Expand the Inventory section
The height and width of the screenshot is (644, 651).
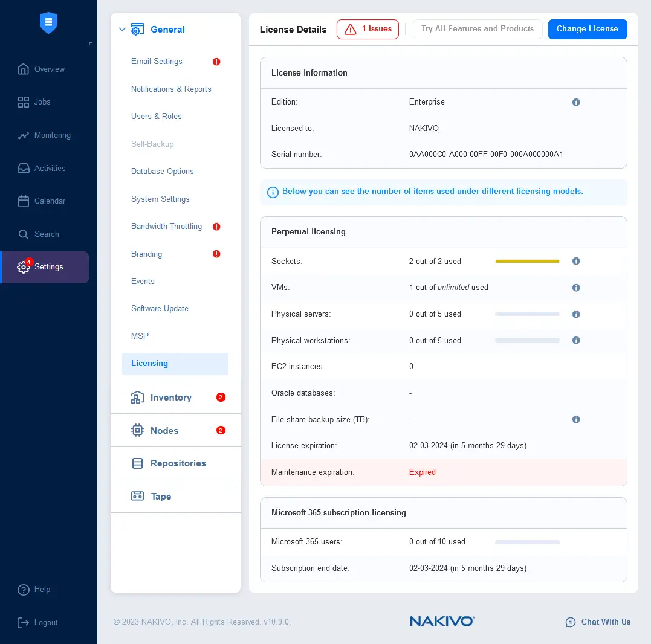(x=176, y=398)
